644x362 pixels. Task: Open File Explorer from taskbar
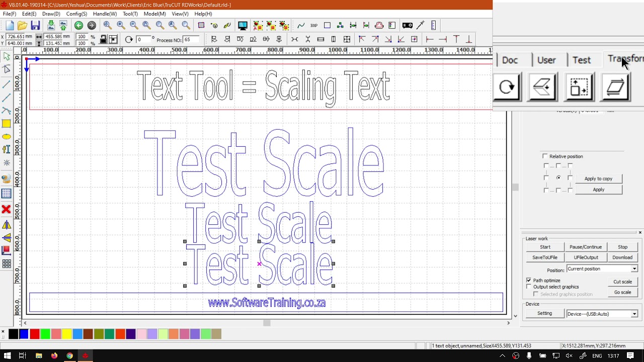click(x=39, y=356)
